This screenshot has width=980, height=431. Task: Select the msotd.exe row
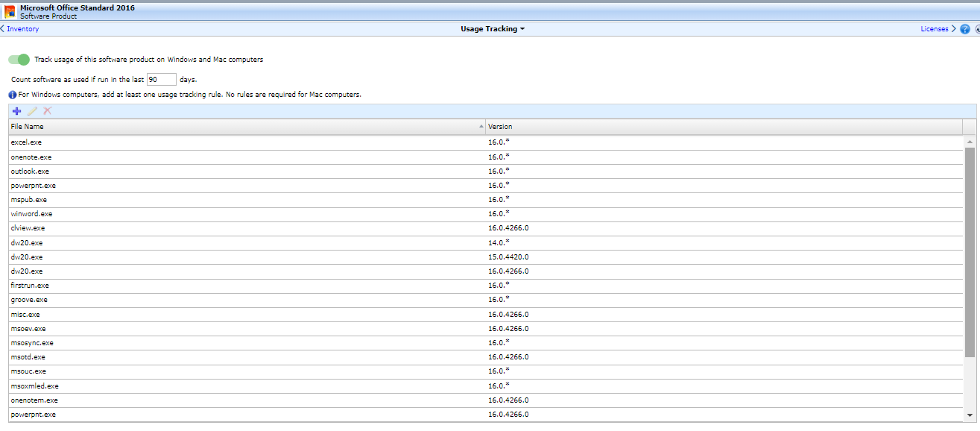point(485,357)
